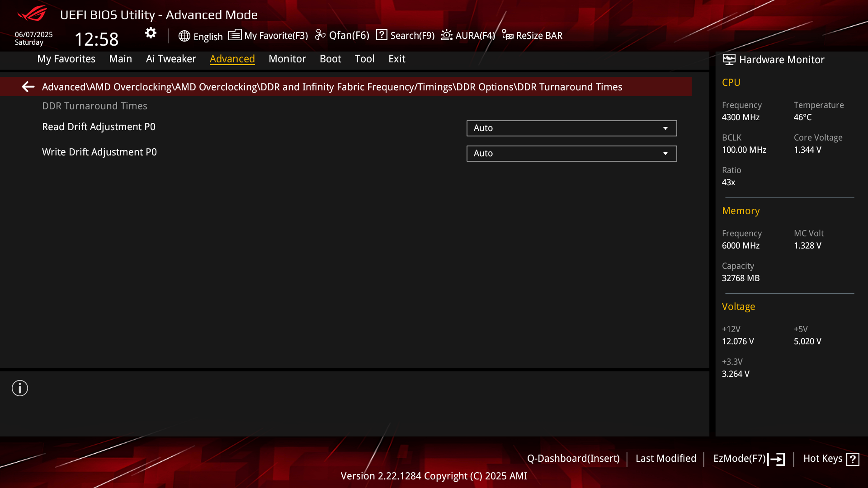Click the Hardware Monitor icon
868x488 pixels.
pos(729,59)
